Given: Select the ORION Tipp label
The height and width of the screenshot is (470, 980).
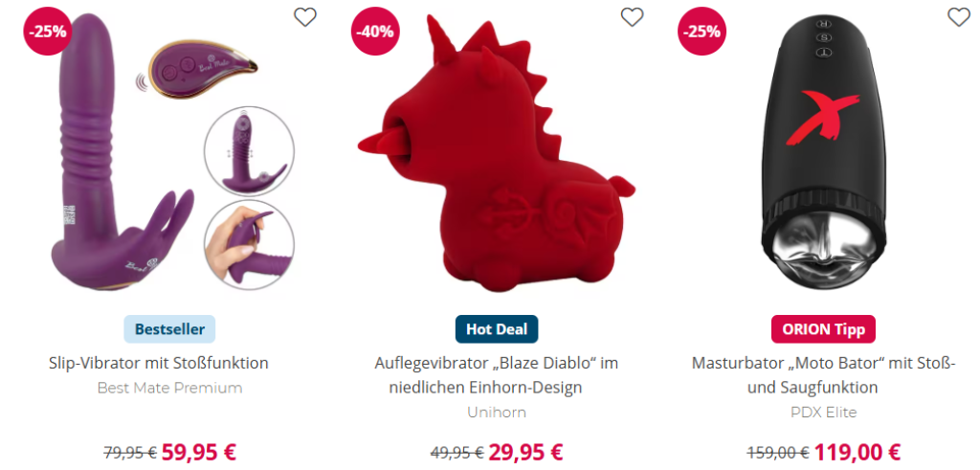Looking at the screenshot, I should [824, 328].
